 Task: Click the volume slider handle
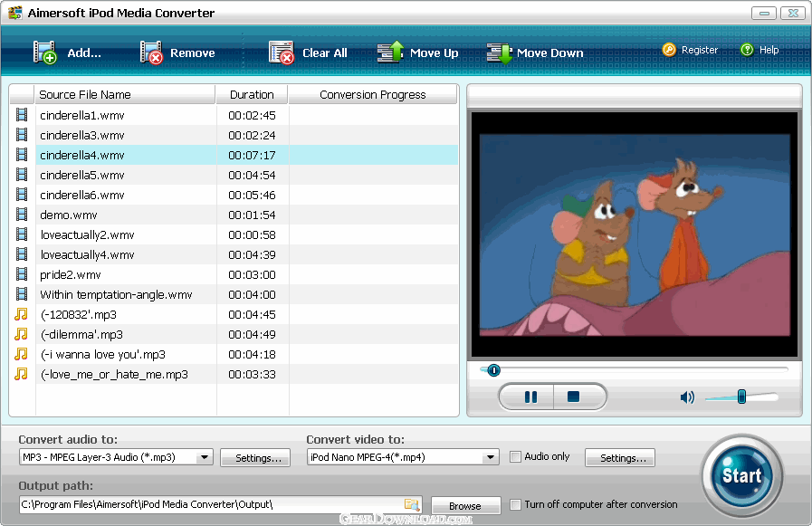(741, 397)
